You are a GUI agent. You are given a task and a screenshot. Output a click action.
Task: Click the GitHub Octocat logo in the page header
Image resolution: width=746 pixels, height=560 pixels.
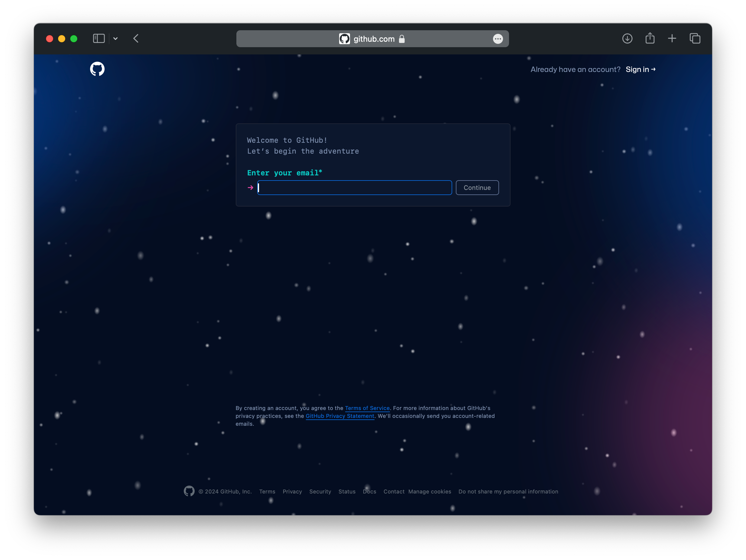click(97, 69)
